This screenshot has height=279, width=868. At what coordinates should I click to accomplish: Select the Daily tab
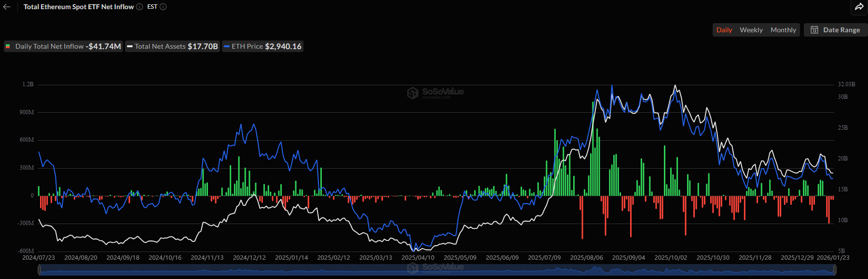click(724, 30)
